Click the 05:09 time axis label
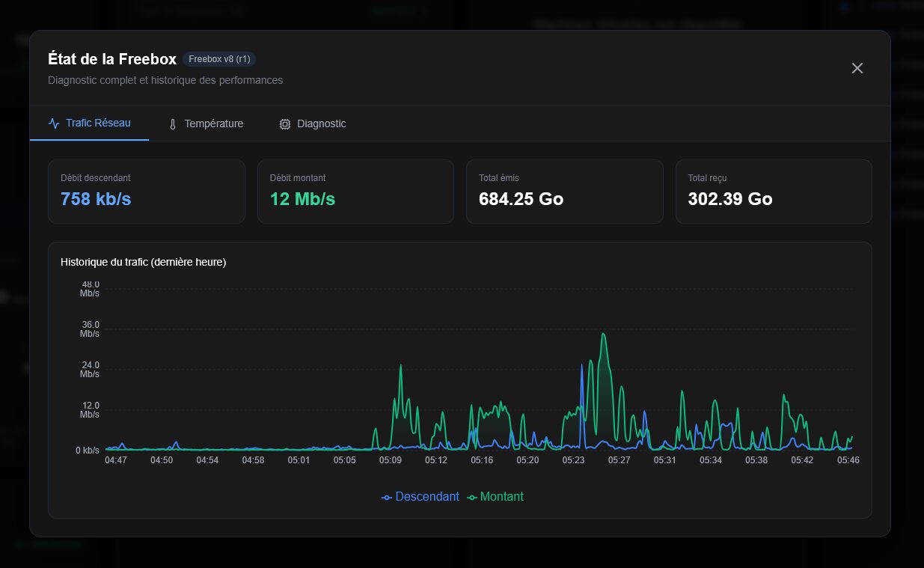Image resolution: width=924 pixels, height=568 pixels. 391,460
